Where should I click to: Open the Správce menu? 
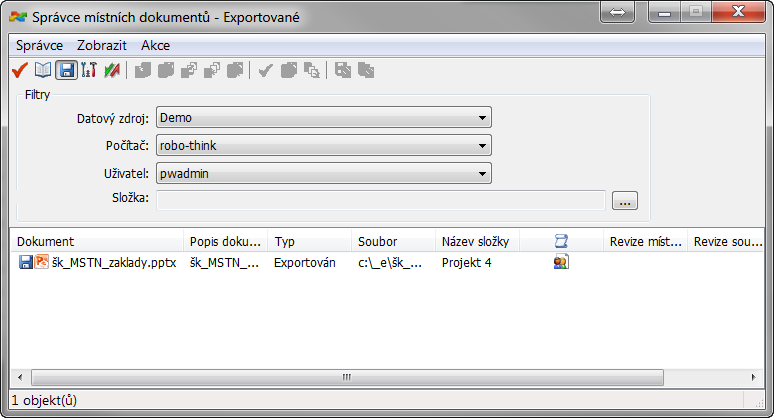tap(40, 45)
